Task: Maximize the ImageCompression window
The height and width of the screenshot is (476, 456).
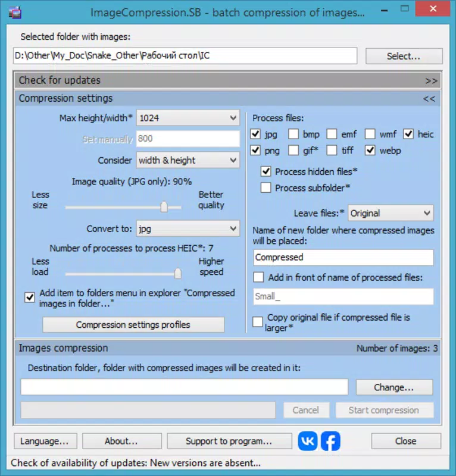Action: click(405, 8)
